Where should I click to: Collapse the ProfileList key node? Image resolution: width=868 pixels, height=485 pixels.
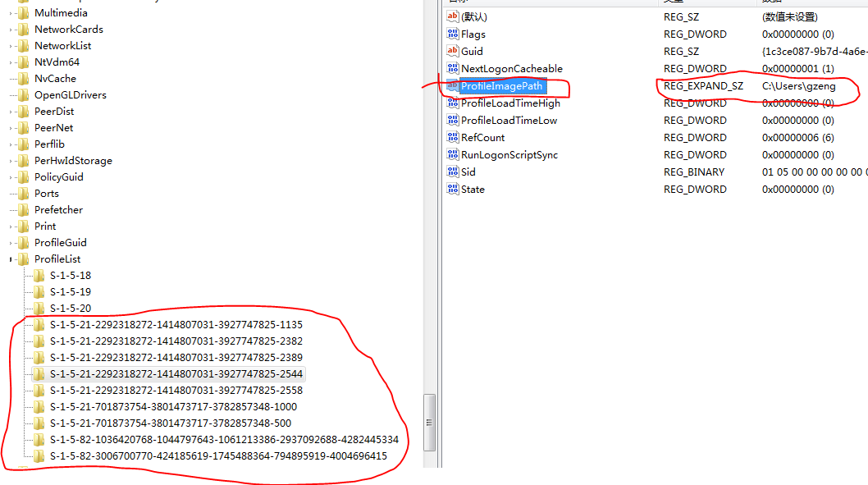click(11, 259)
